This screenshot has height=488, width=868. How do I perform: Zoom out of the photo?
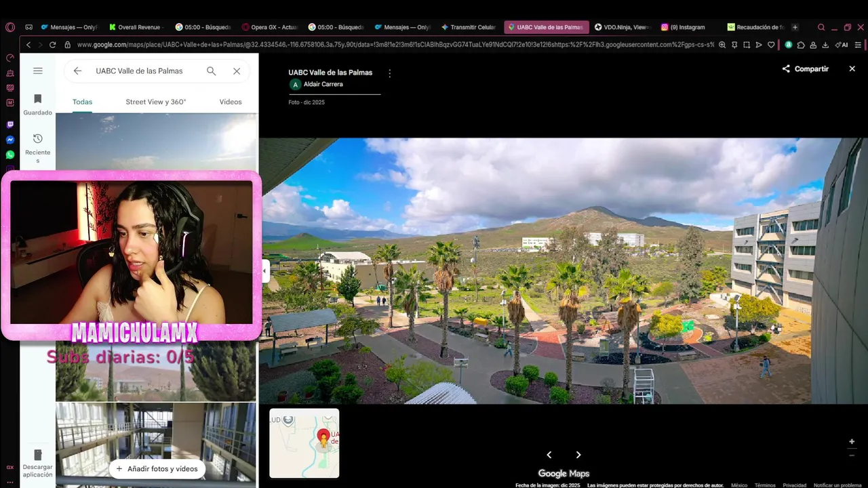[852, 455]
